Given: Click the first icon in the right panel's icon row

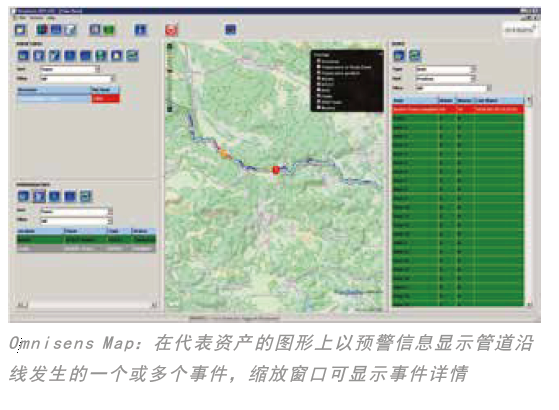Looking at the screenshot, I should coord(399,56).
